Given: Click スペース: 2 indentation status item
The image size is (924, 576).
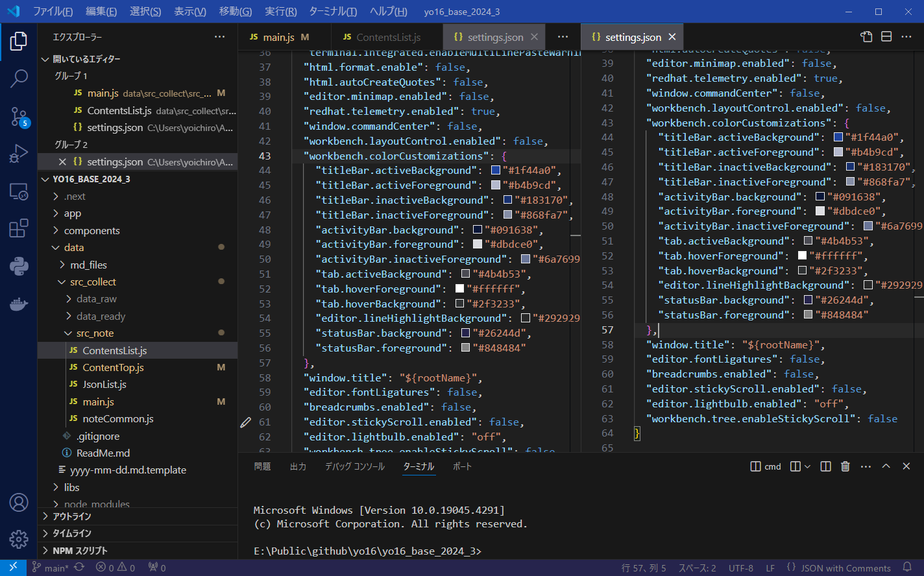Looking at the screenshot, I should [698, 568].
